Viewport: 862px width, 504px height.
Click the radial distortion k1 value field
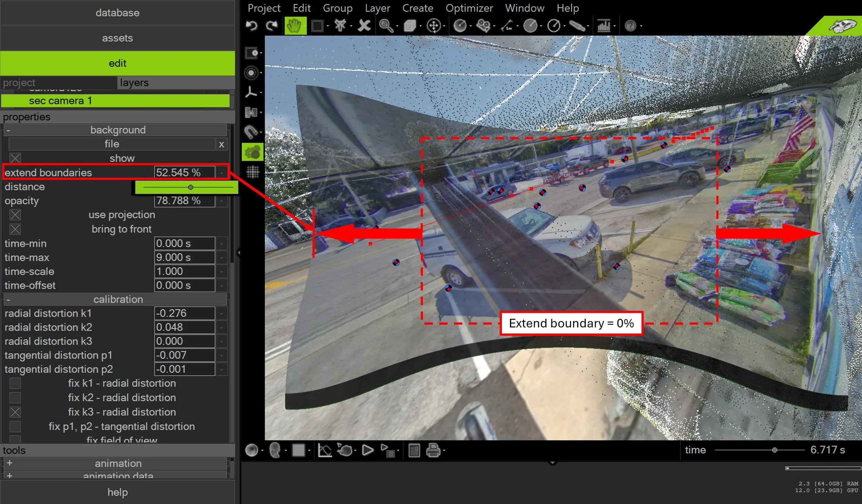tap(184, 313)
